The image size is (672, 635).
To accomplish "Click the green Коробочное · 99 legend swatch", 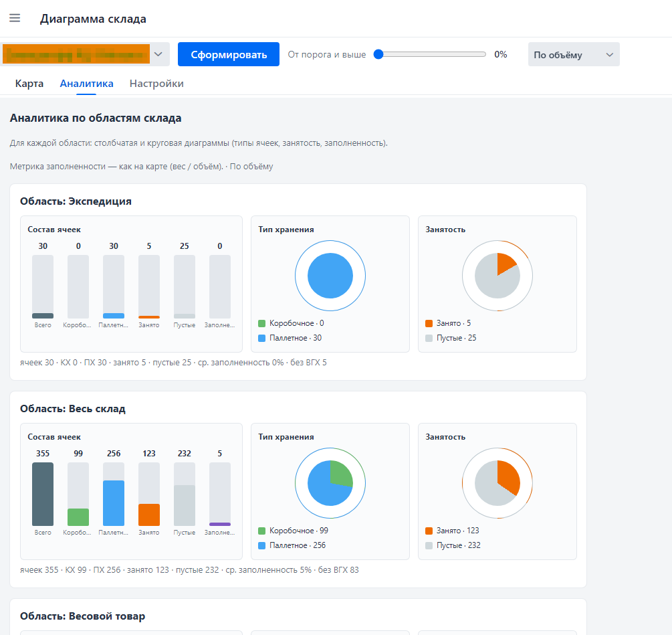I will (262, 531).
